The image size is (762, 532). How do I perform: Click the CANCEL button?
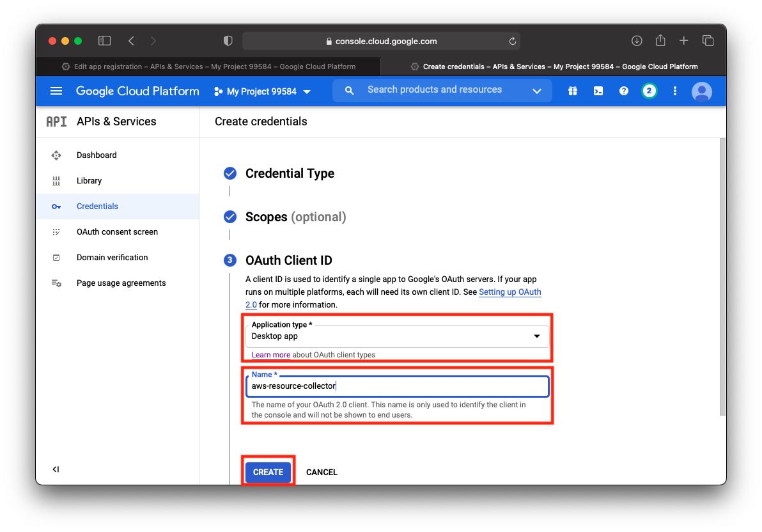322,472
